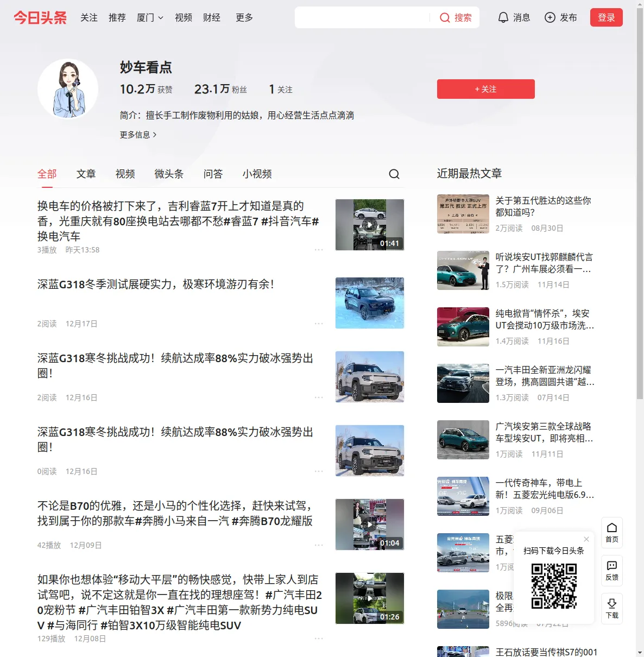
Task: Open hot article 广汽埃安第三款全球战略车型
Action: point(545,432)
